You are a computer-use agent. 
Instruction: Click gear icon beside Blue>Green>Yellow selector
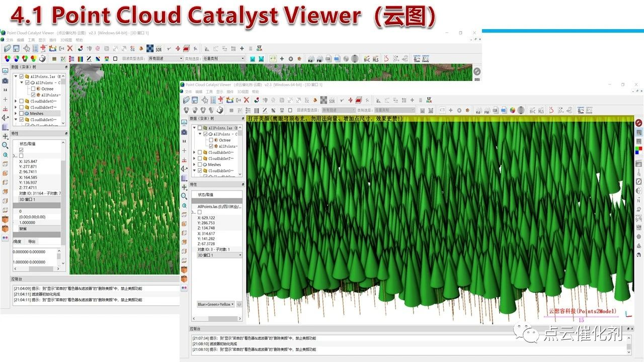coord(239,304)
